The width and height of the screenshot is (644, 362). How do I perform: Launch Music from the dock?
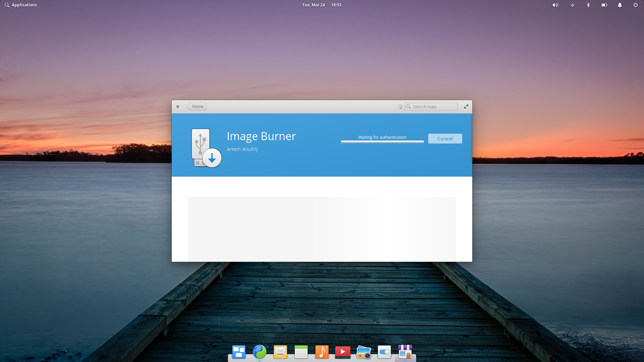(322, 352)
